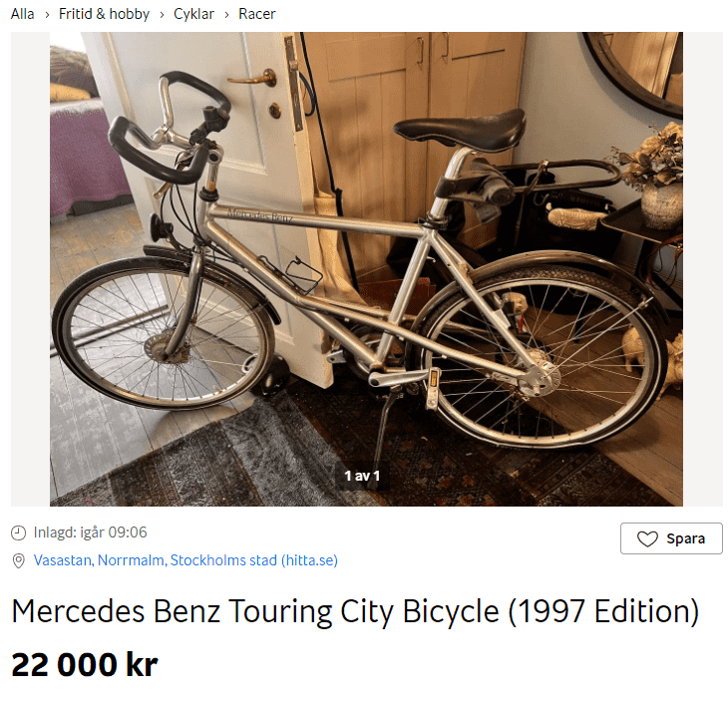728x705 pixels.
Task: Click the chevron before Racer
Action: pyautogui.click(x=226, y=15)
